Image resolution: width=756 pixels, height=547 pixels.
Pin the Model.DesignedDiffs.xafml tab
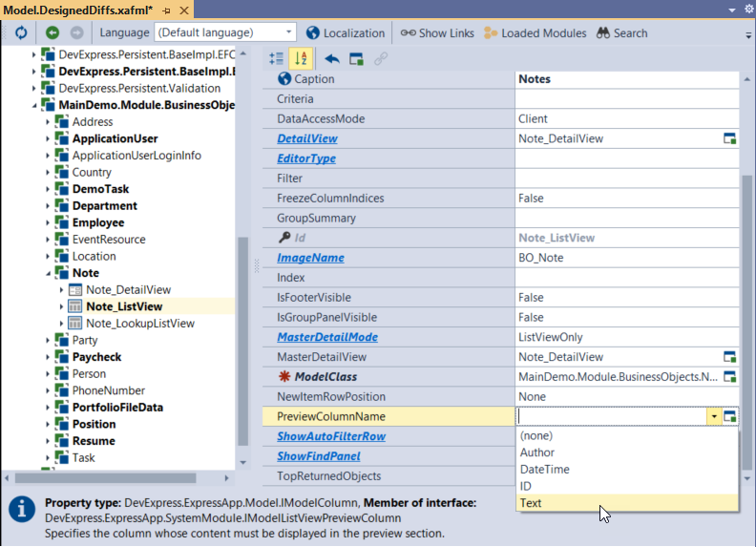pyautogui.click(x=167, y=11)
